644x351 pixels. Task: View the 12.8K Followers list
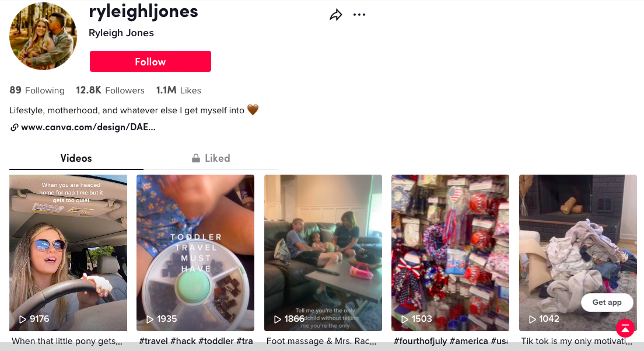(110, 91)
